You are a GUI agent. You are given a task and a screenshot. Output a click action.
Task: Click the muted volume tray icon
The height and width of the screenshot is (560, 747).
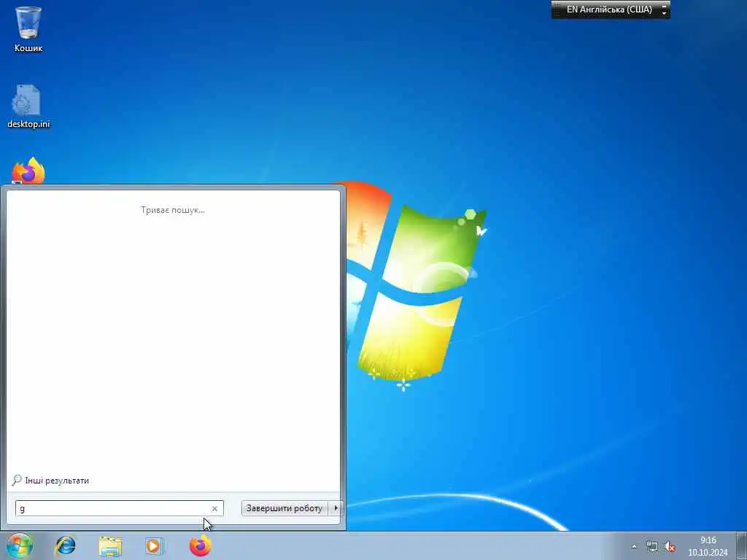670,547
